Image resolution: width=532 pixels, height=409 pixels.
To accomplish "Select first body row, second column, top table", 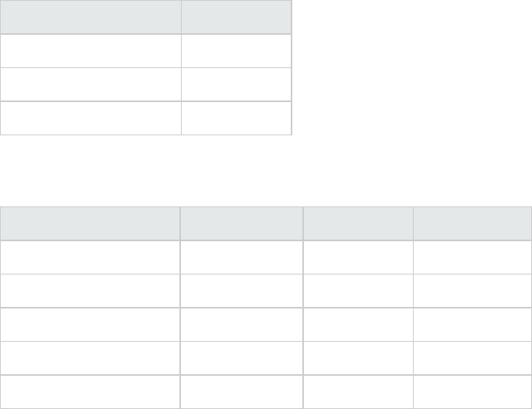I will [x=236, y=50].
